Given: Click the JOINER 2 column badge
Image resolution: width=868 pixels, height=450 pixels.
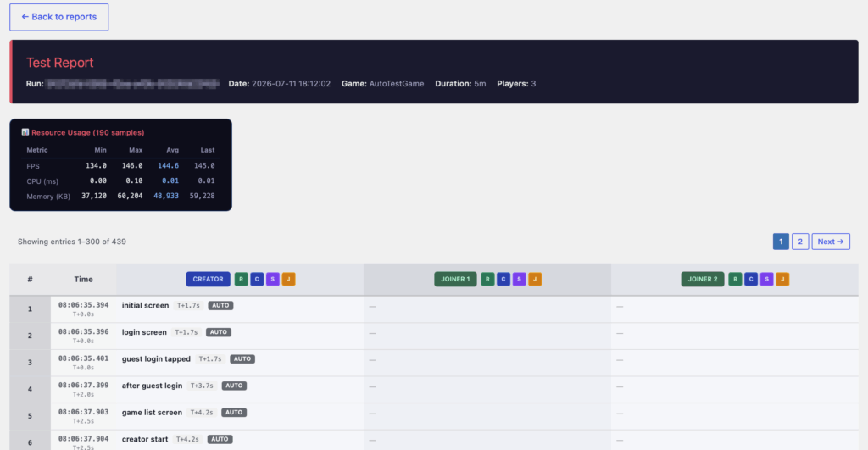Looking at the screenshot, I should point(703,279).
